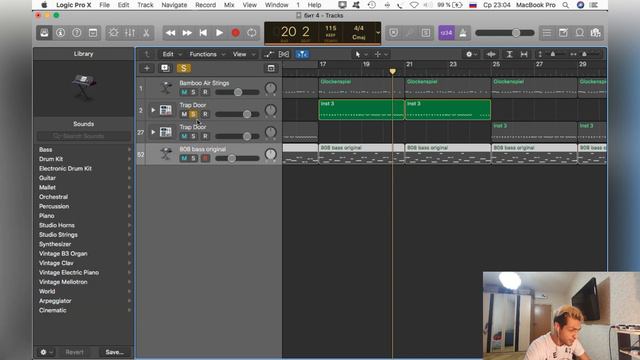This screenshot has width=640, height=360.
Task: Open Quick Help question mark button
Action: pyautogui.click(x=77, y=33)
